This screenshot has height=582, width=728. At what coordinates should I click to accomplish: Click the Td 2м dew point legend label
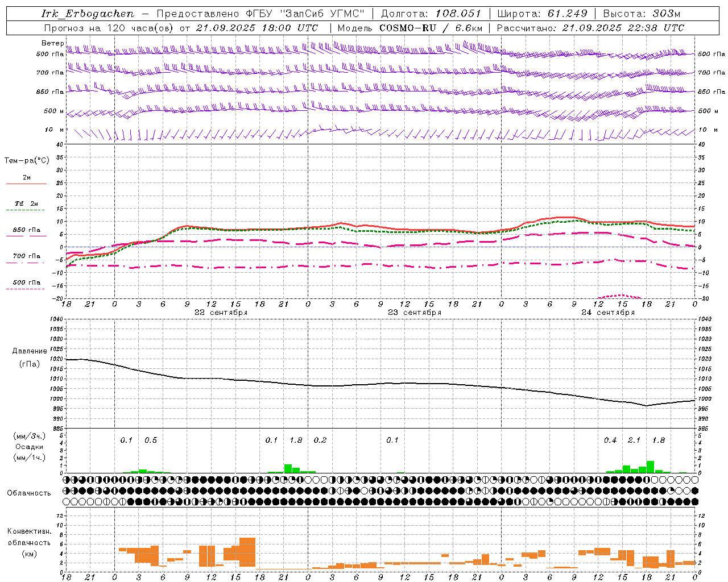pos(27,203)
